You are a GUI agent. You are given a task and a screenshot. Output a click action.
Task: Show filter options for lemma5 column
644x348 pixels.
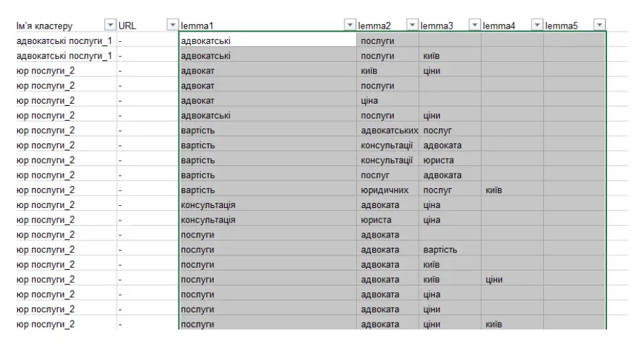point(599,25)
